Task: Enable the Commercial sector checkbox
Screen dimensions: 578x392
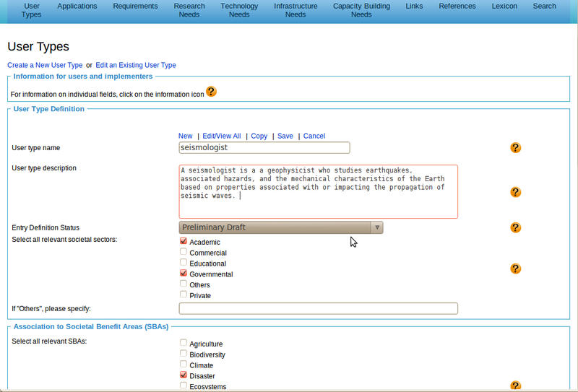Action: [184, 253]
